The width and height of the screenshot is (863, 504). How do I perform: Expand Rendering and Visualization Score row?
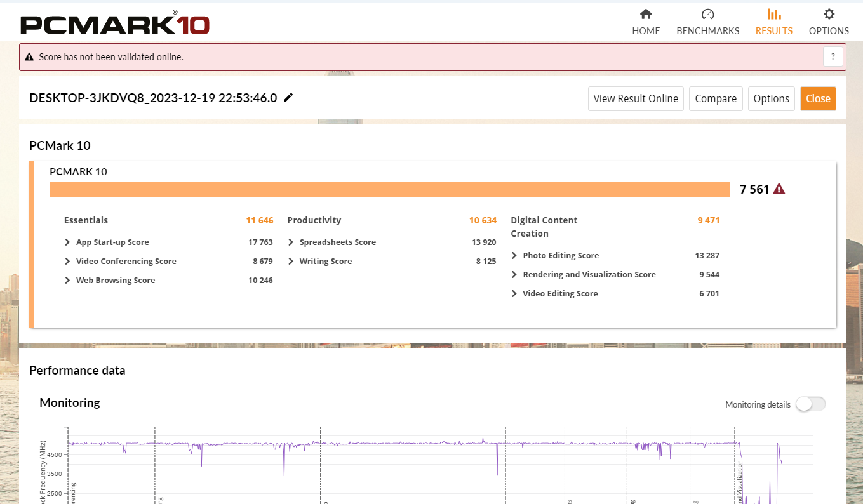(514, 275)
